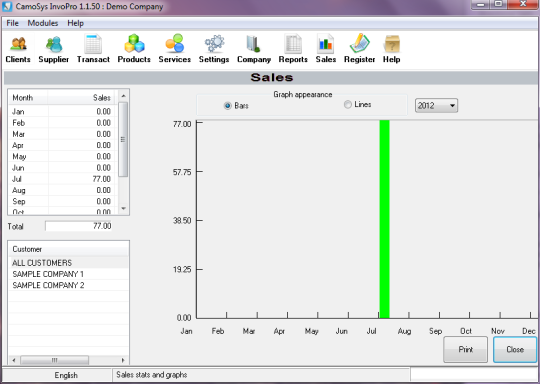Click the 57.75 axis label on graph
540x384 pixels.
tap(182, 172)
